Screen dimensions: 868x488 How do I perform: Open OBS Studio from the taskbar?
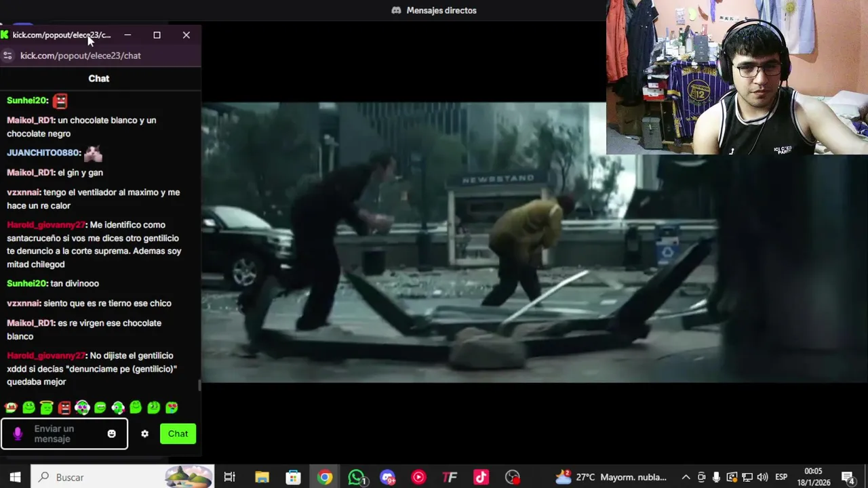click(513, 477)
